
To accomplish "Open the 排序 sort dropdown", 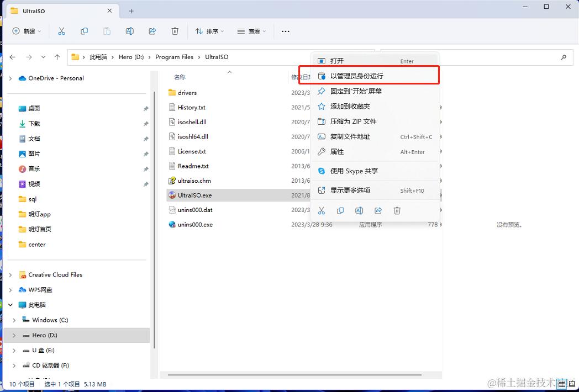I will [x=209, y=31].
